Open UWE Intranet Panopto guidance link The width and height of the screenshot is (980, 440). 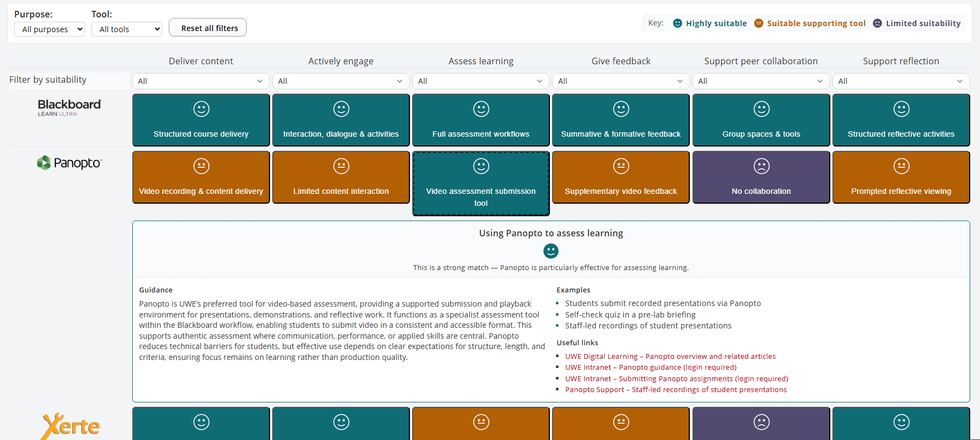tap(651, 368)
